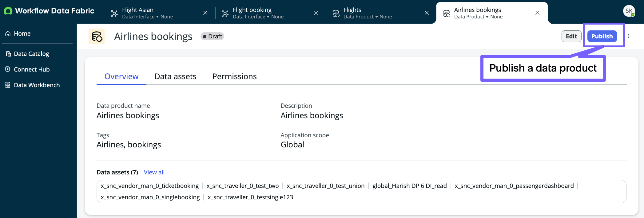Close the Flight Asian tab
The width and height of the screenshot is (644, 218).
(x=205, y=13)
